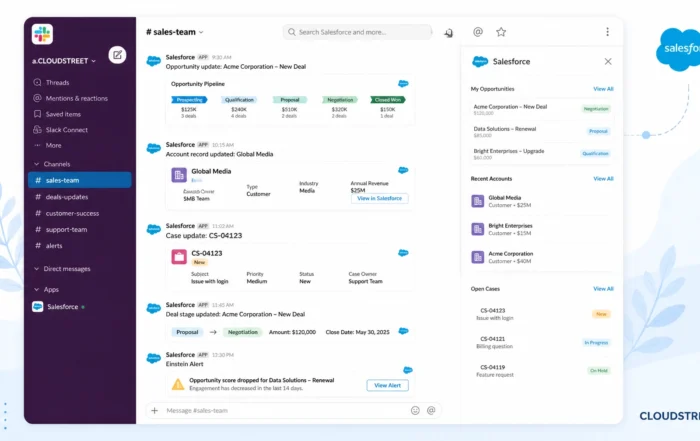
Task: Close the Salesforce side panel
Action: (608, 62)
